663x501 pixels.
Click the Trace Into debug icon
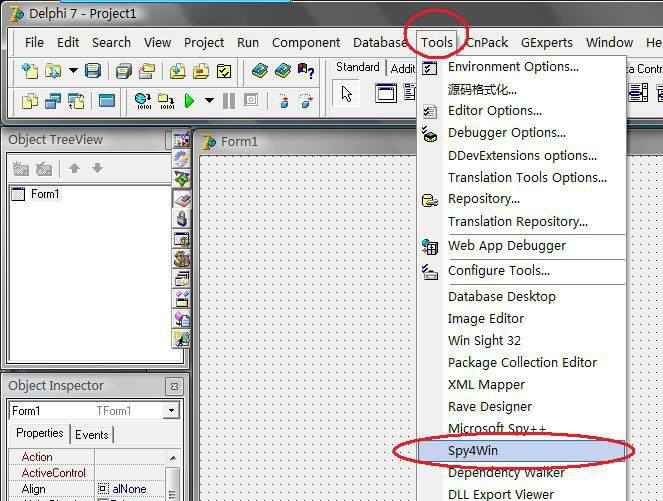click(283, 100)
